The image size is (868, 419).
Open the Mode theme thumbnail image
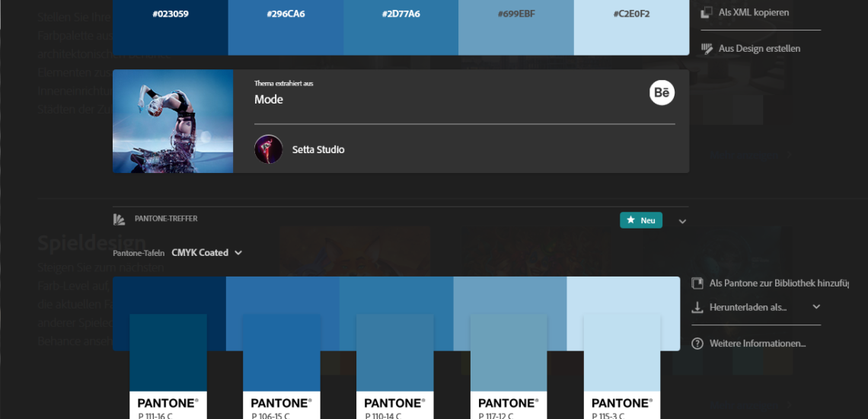pos(173,121)
